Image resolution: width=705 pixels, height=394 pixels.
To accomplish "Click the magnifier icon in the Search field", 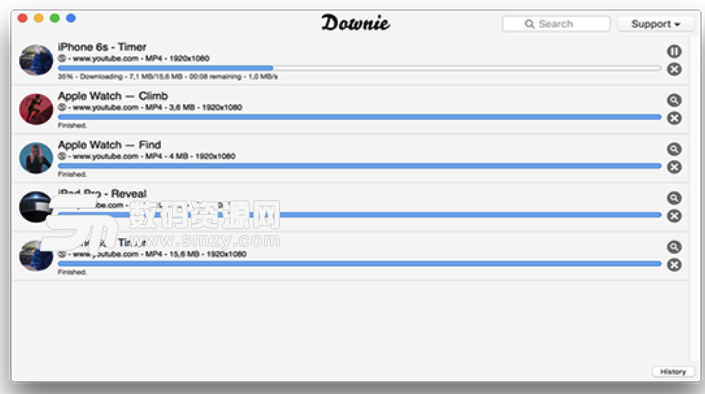I will coord(530,24).
